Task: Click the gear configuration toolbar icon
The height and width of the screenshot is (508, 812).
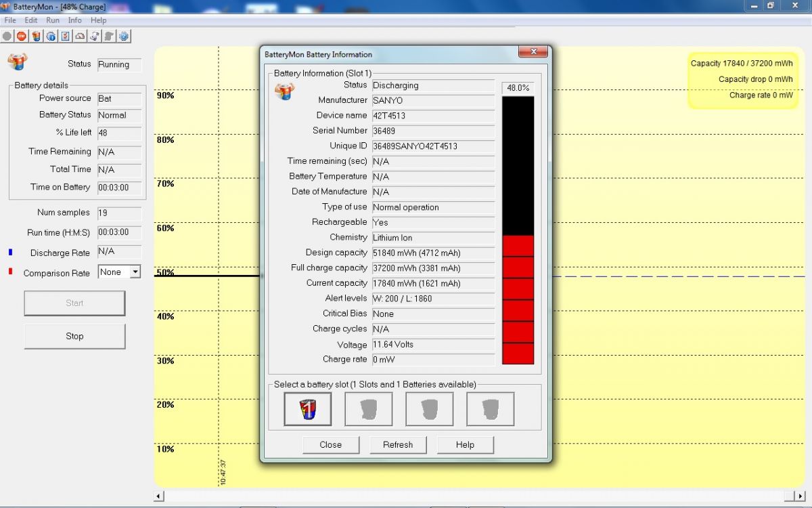Action: 50,36
